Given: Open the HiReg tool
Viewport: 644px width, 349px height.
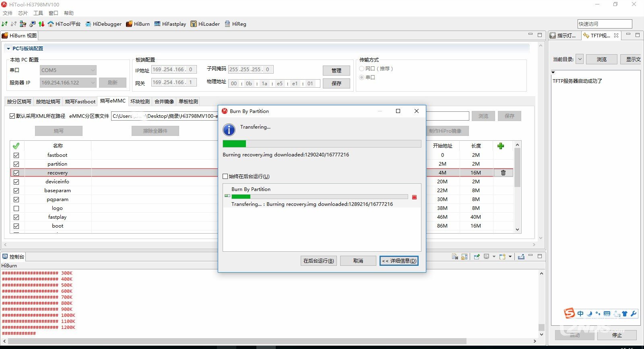Looking at the screenshot, I should point(235,24).
